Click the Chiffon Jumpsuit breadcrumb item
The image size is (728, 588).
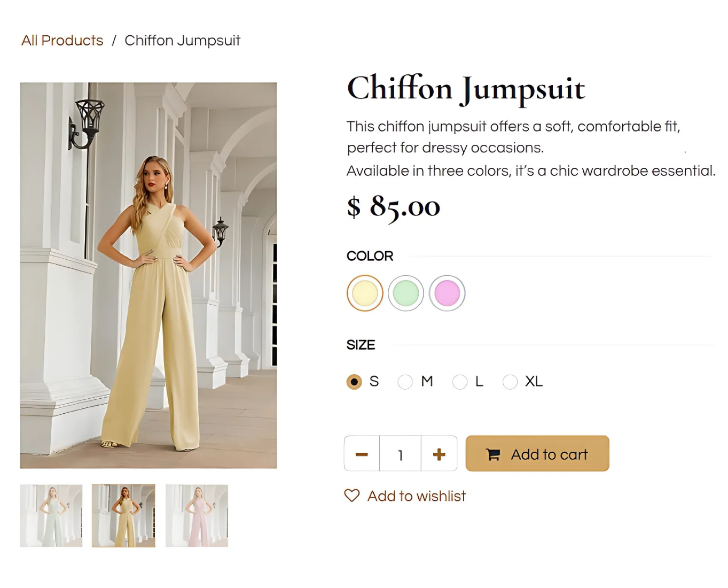click(182, 41)
